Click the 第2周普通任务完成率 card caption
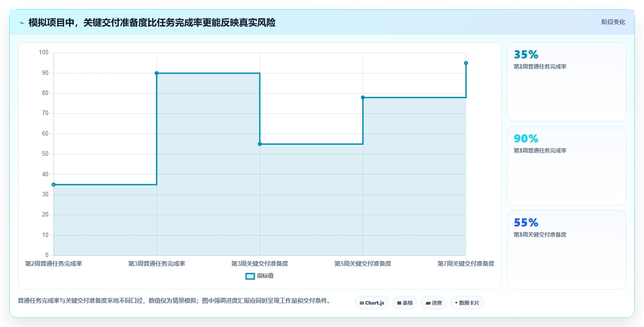644x327 pixels. pyautogui.click(x=540, y=67)
